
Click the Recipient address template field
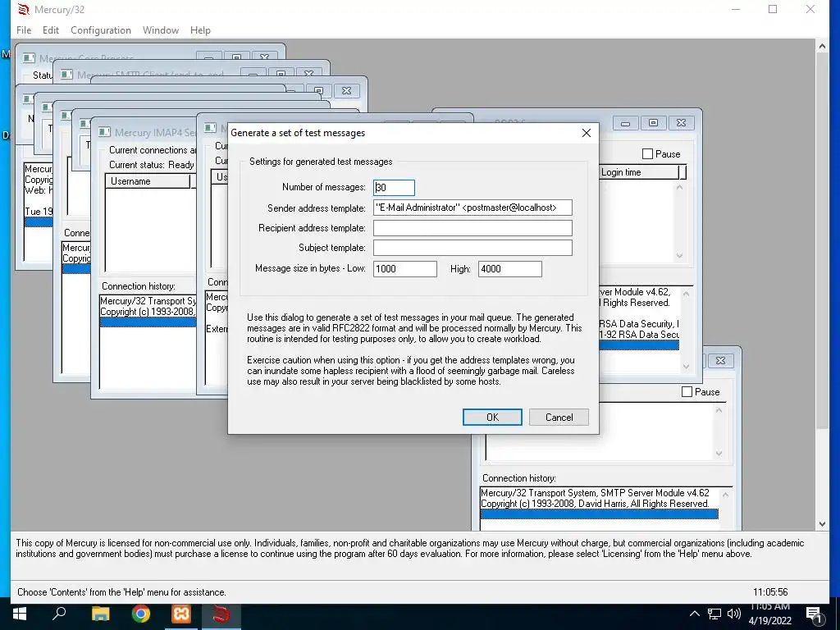point(472,228)
